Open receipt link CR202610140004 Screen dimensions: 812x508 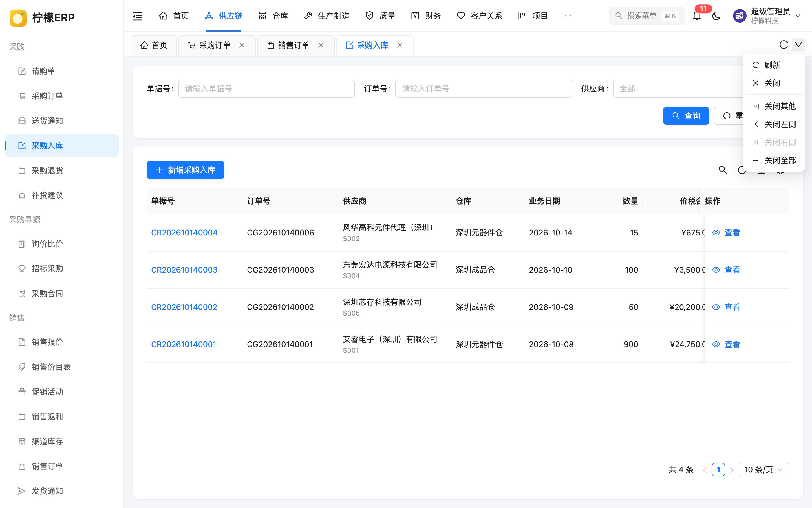click(184, 233)
